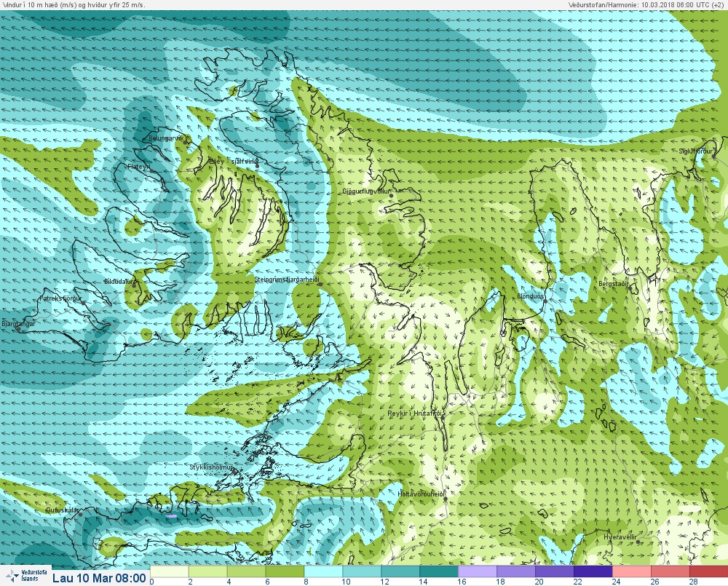Click the legend number 24

pos(616,582)
